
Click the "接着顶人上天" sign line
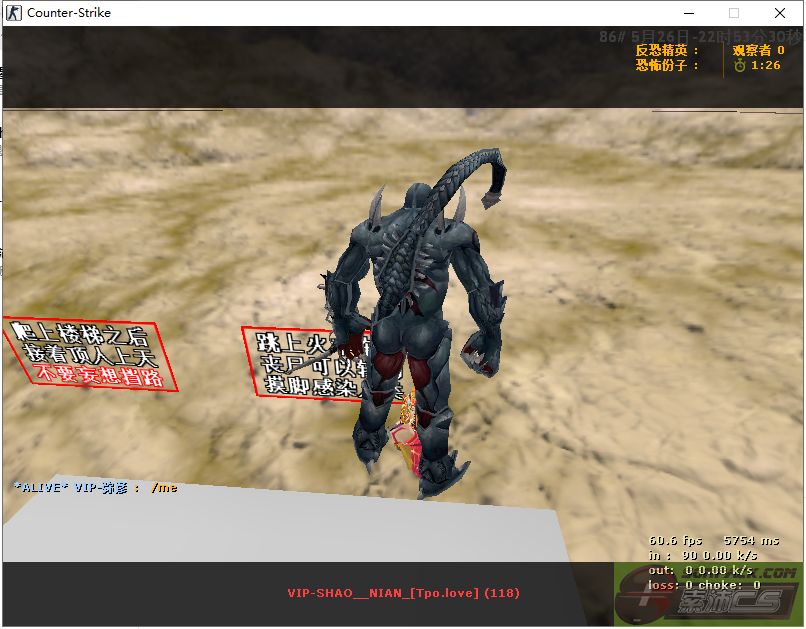click(90, 354)
